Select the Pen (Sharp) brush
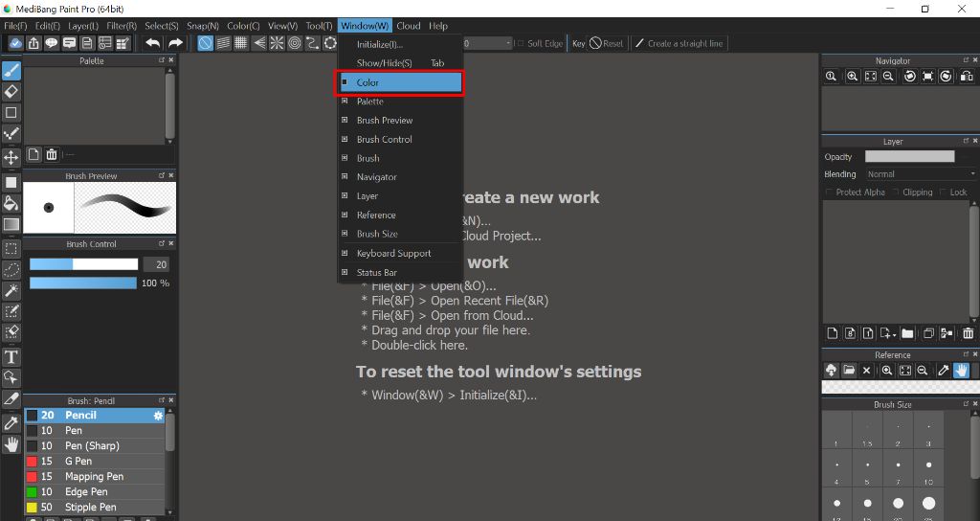The width and height of the screenshot is (980, 521). [95, 446]
